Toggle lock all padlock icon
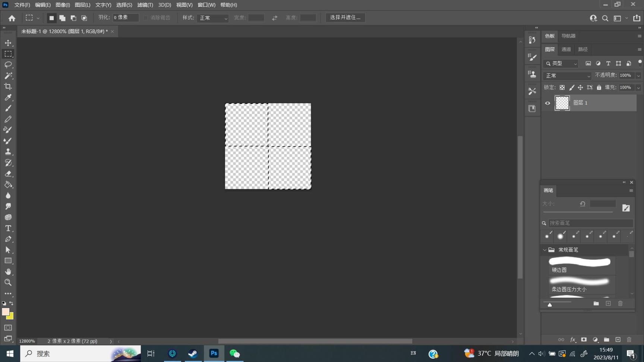Screen dimensions: 644x362 coord(599,88)
